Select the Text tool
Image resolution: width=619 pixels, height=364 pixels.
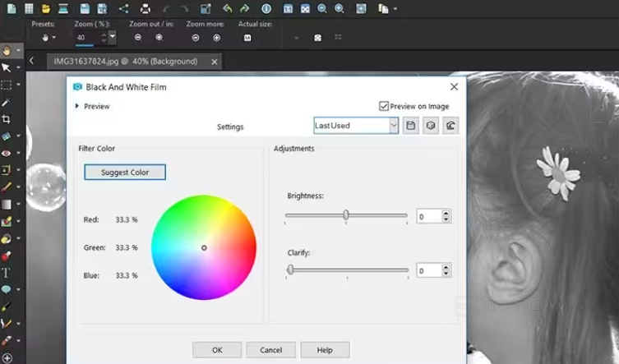(x=7, y=272)
